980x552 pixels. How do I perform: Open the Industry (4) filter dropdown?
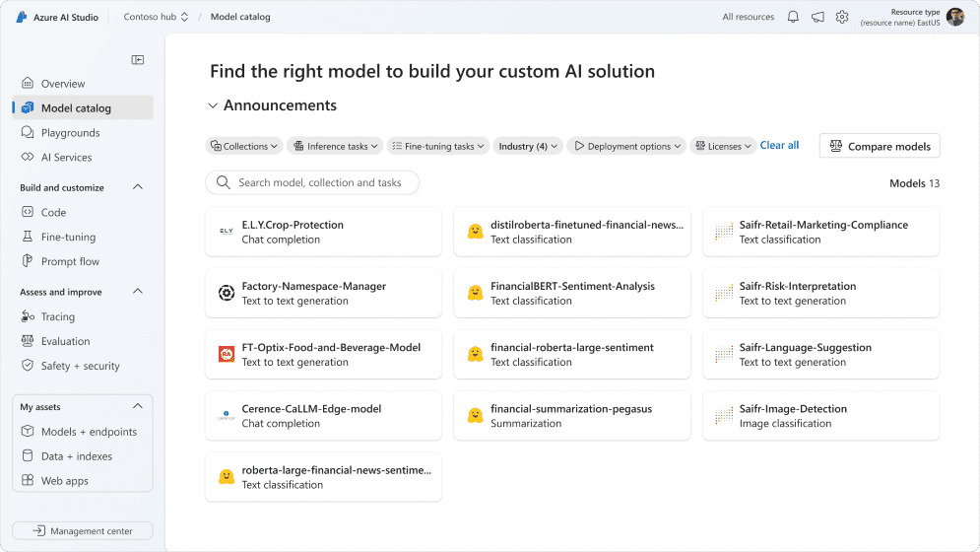tap(528, 146)
